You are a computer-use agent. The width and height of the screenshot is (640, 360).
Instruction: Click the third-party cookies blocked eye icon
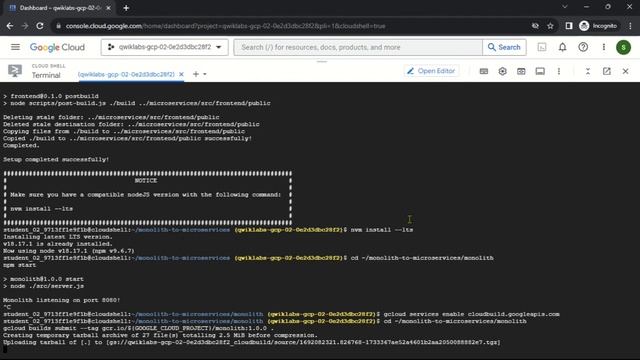tap(535, 26)
